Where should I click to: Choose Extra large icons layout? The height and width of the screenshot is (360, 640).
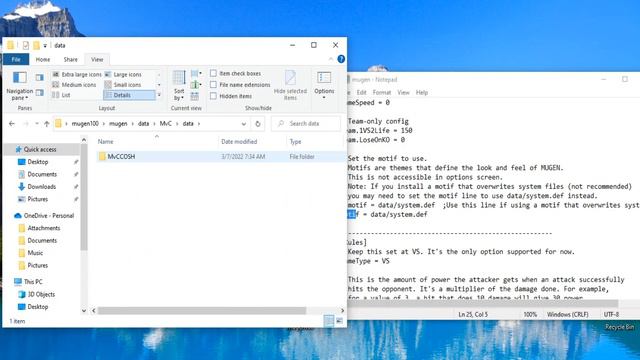click(77, 74)
